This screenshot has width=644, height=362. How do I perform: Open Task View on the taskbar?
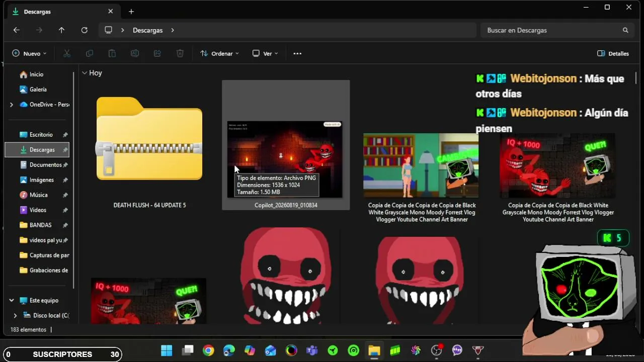188,350
